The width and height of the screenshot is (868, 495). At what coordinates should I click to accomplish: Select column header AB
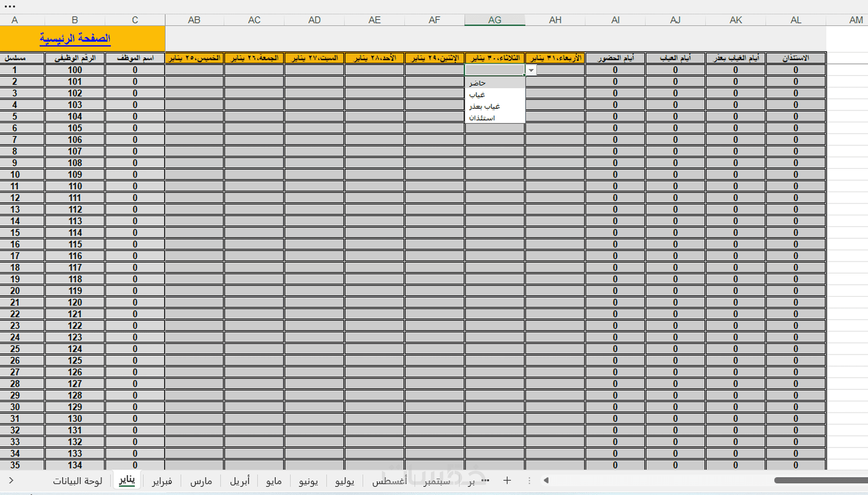point(194,20)
